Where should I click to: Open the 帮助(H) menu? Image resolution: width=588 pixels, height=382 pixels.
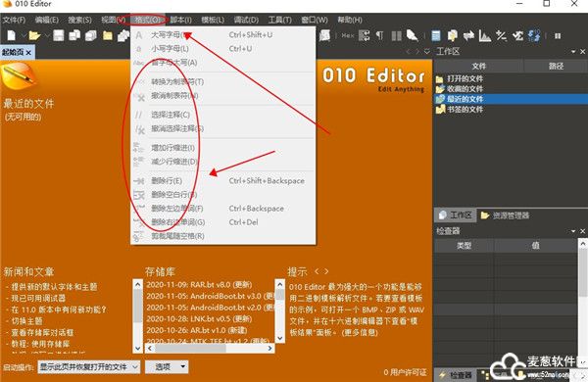350,20
